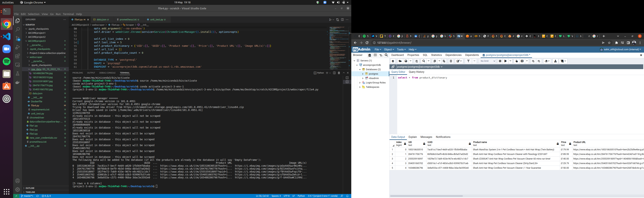Execute the query with the play button
Image resolution: width=644 pixels, height=198 pixels.
(x=506, y=61)
